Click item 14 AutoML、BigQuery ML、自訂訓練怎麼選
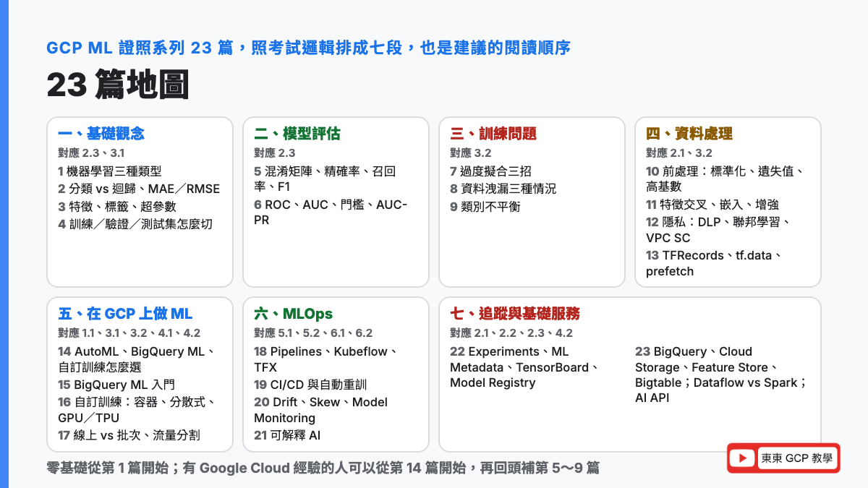This screenshot has width=868, height=488. pos(137,359)
